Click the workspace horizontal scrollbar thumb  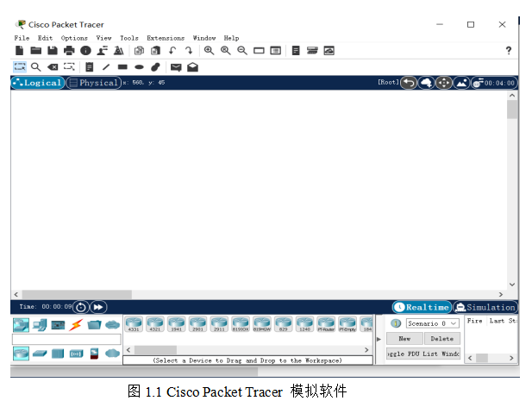[x=77, y=294]
